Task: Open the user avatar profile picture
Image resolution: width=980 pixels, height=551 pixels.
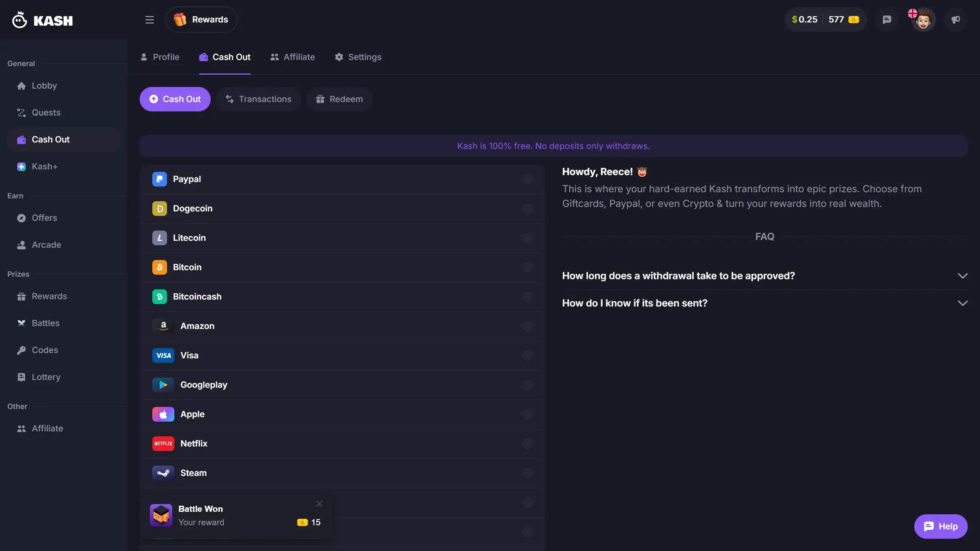Action: (923, 20)
